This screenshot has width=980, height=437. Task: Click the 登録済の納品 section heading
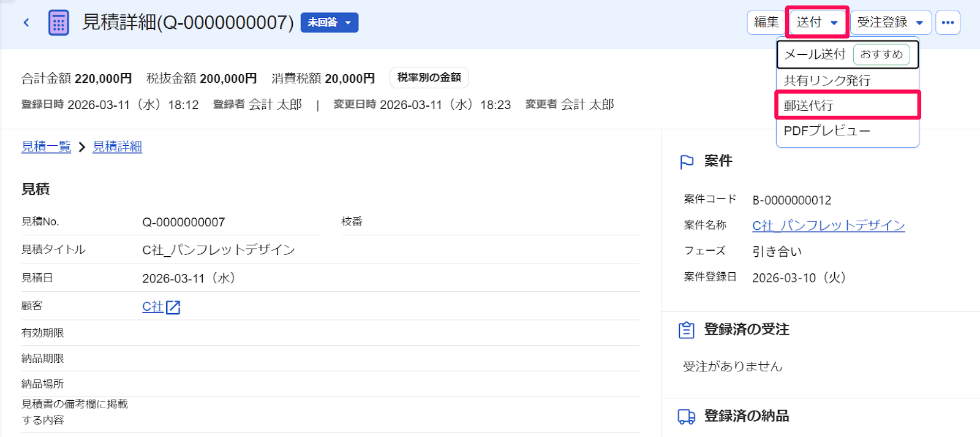(747, 416)
